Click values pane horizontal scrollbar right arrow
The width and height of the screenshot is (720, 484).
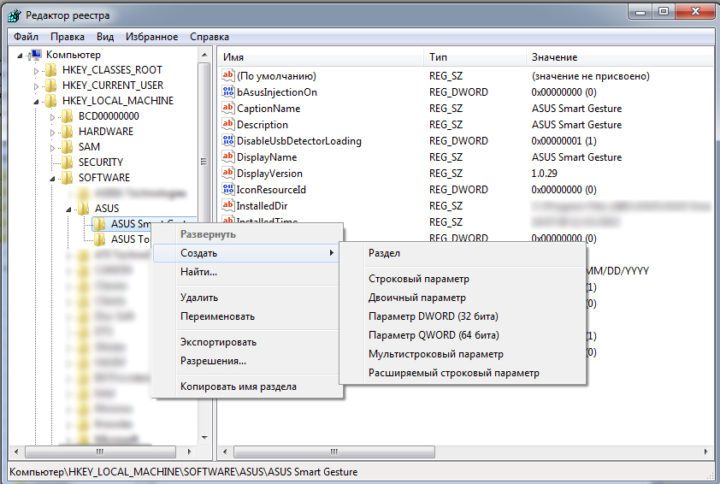click(706, 452)
